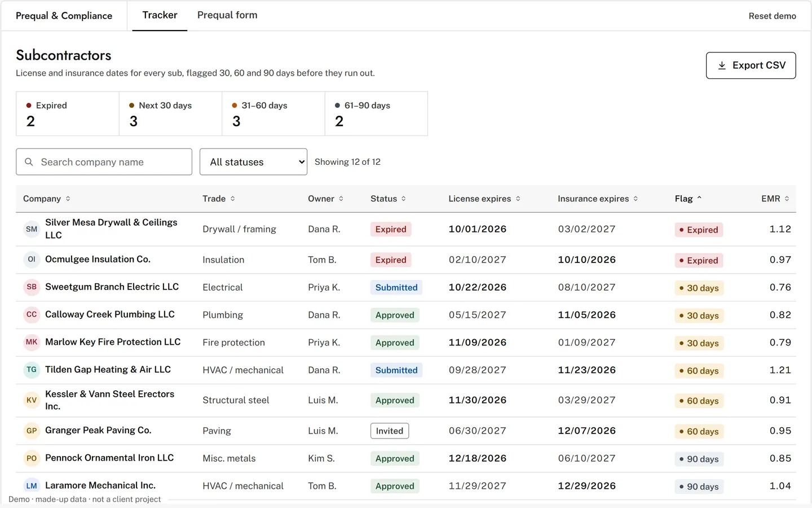
Task: Click the Submitted status for Tilden Gap Heating
Action: [396, 370]
